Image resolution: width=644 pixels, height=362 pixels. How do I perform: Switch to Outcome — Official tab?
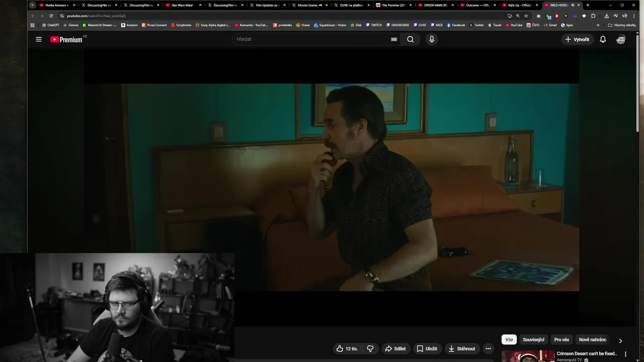(478, 5)
